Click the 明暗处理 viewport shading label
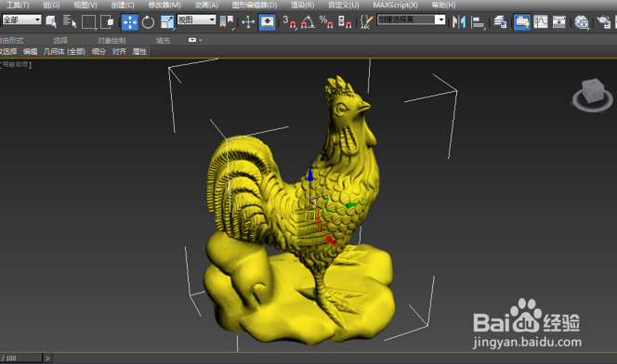The height and width of the screenshot is (364, 617). [16, 64]
